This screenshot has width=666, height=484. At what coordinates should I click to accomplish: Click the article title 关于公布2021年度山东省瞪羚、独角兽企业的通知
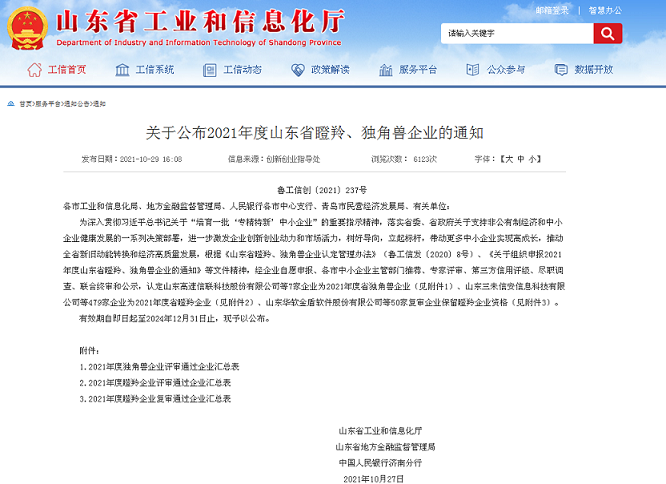tap(314, 133)
